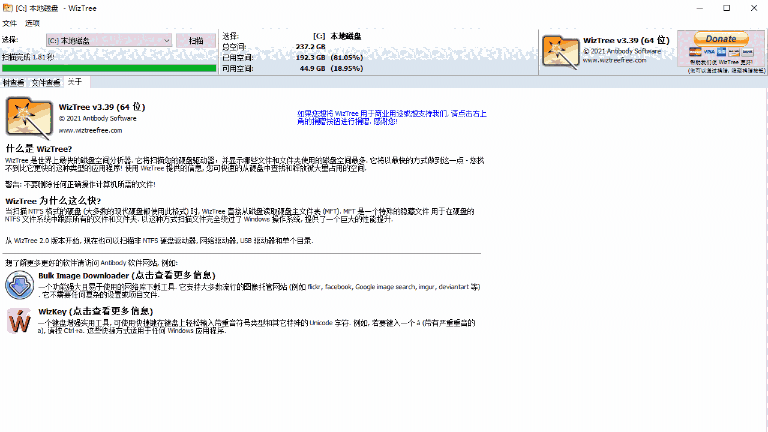Click the WizKey W icon

click(x=20, y=321)
